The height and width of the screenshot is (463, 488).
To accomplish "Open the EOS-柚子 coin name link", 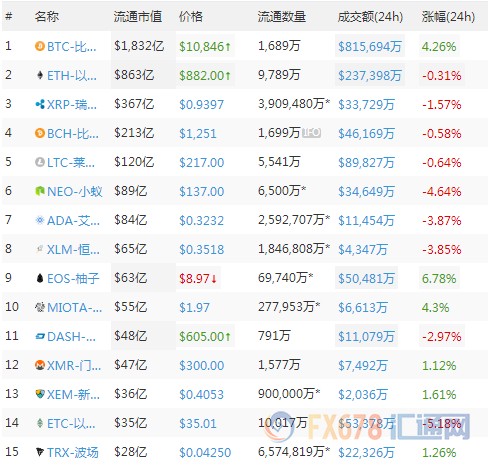I will [73, 278].
